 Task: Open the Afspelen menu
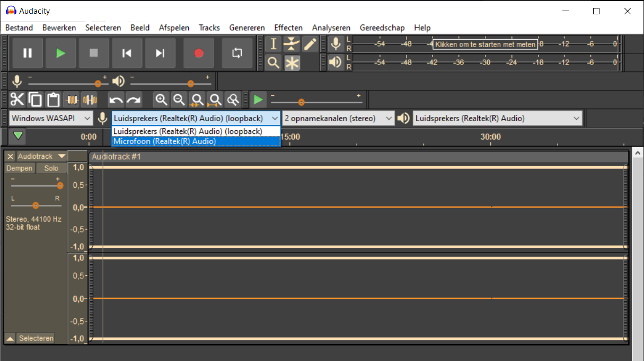[x=174, y=28]
